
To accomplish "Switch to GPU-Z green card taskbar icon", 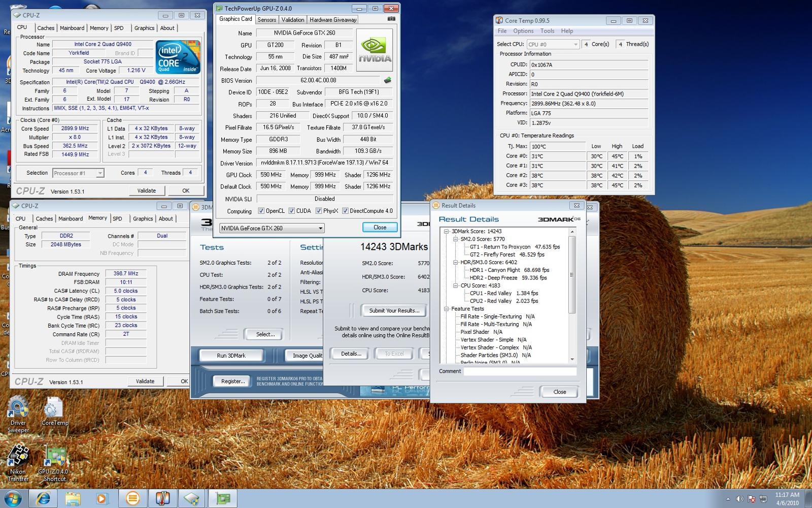I will pyautogui.click(x=223, y=498).
